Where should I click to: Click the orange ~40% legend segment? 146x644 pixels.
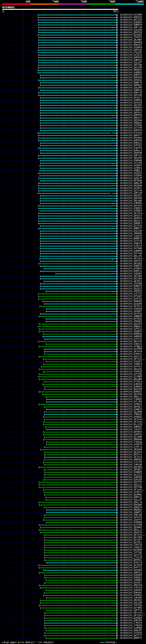point(45,4)
